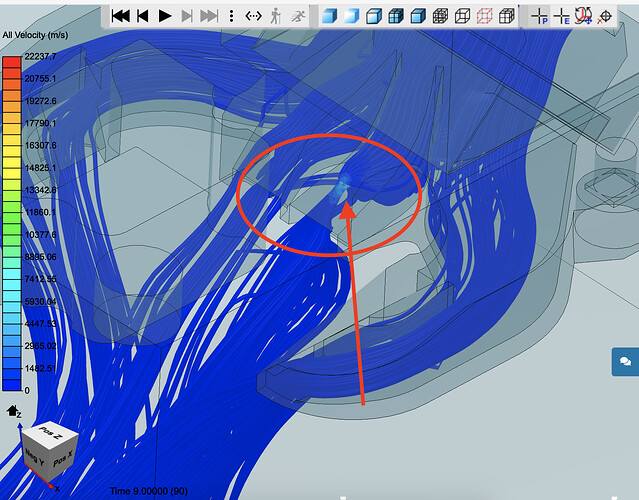Step forward one frame

pyautogui.click(x=187, y=16)
